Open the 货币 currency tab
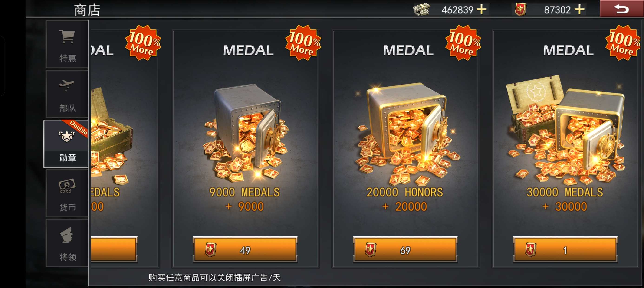The width and height of the screenshot is (644, 288). click(67, 193)
